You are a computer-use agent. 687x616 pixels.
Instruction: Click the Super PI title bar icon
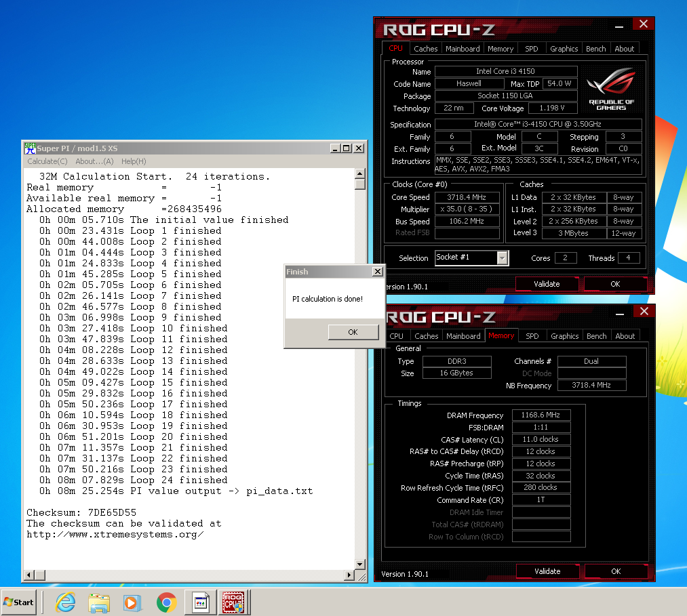click(x=30, y=148)
